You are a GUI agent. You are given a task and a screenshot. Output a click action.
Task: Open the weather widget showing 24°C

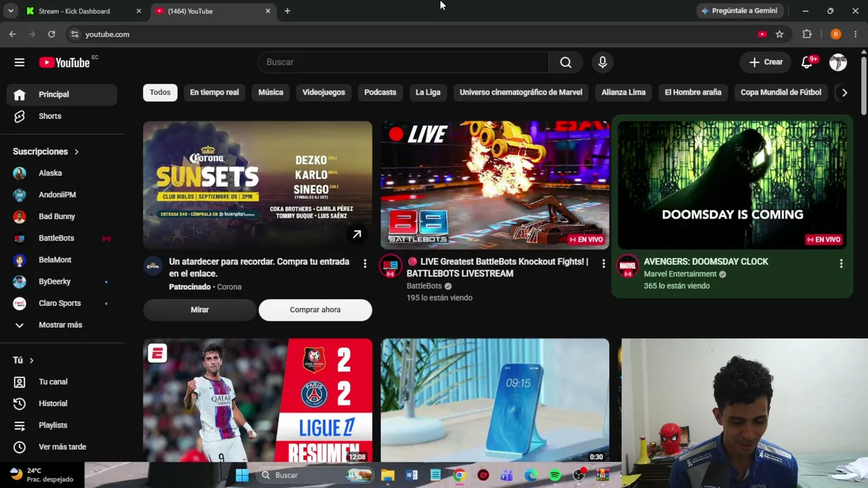click(42, 475)
